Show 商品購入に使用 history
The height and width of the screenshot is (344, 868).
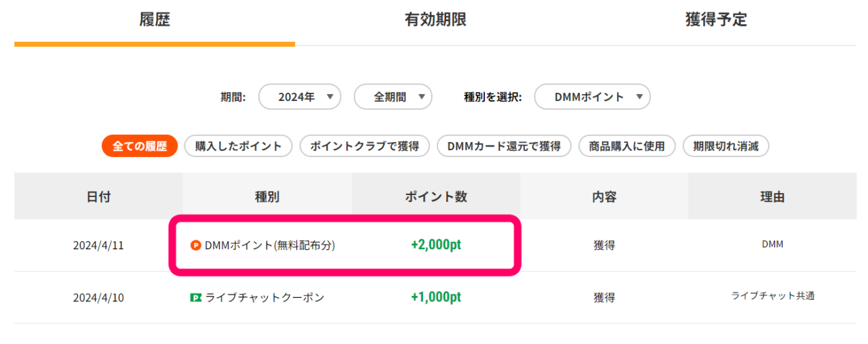[627, 146]
